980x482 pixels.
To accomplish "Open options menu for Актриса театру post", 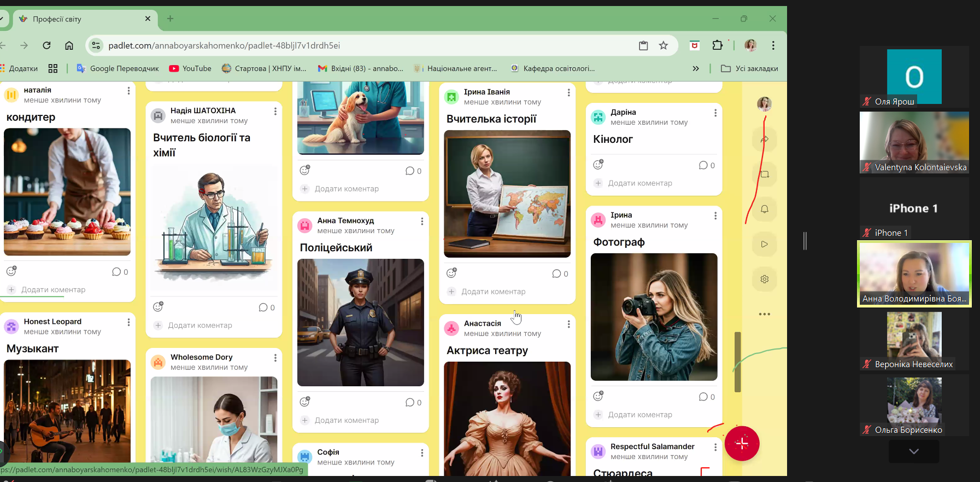I will pos(568,324).
